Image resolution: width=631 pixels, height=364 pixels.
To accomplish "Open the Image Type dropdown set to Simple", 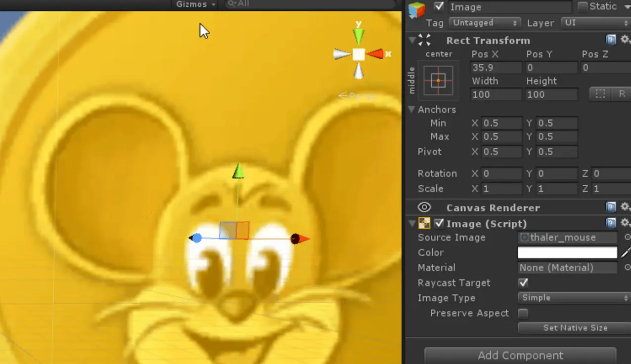I will point(573,298).
